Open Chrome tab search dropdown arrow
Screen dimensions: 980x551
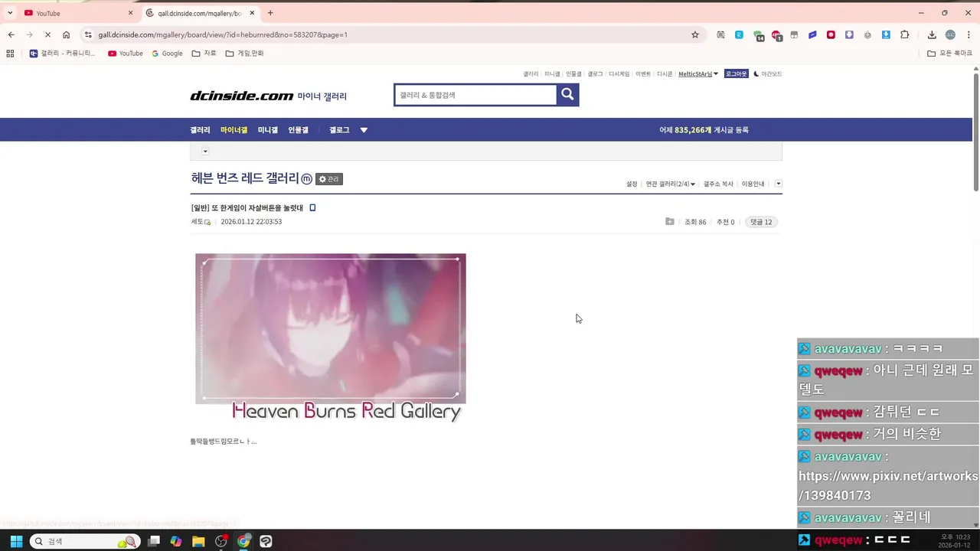click(x=10, y=13)
